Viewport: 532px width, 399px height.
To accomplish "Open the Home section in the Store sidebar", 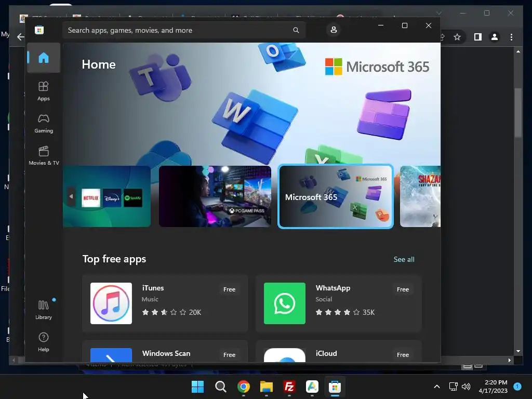I will pyautogui.click(x=44, y=58).
